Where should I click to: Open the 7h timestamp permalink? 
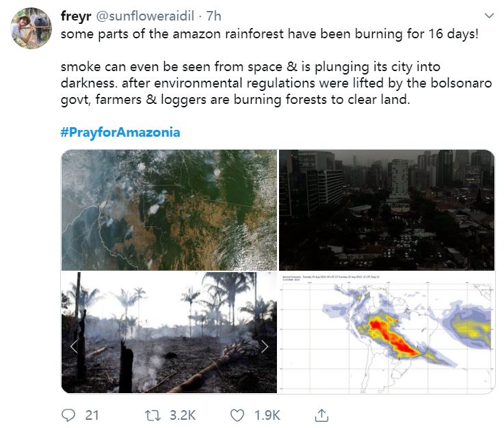click(x=214, y=16)
